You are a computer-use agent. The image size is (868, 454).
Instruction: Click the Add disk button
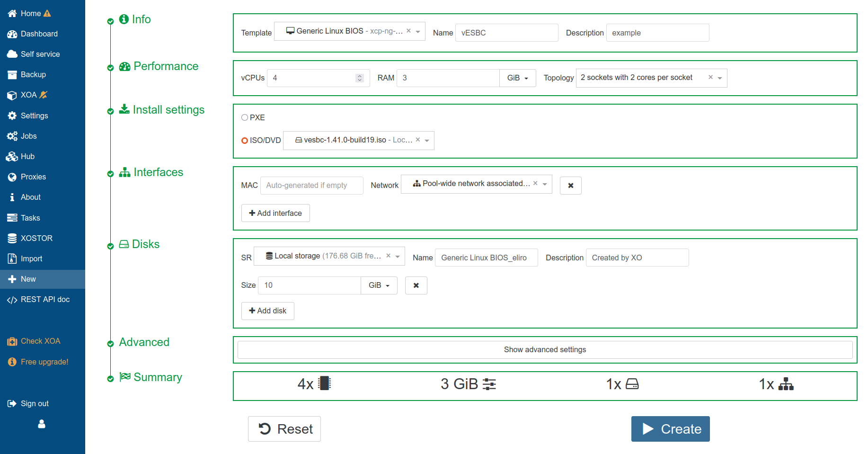click(268, 311)
